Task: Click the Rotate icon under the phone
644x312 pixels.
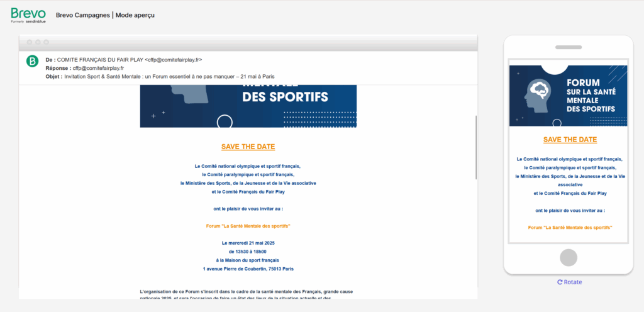Action: [x=559, y=282]
